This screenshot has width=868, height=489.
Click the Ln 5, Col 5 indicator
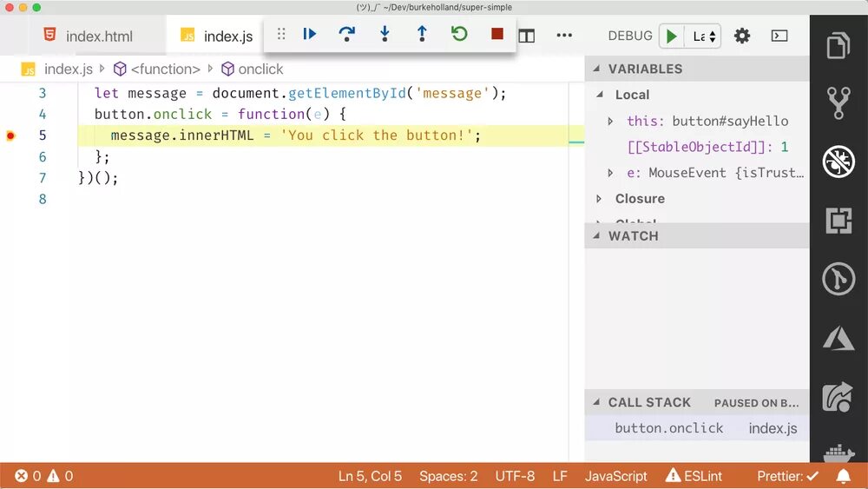point(370,476)
